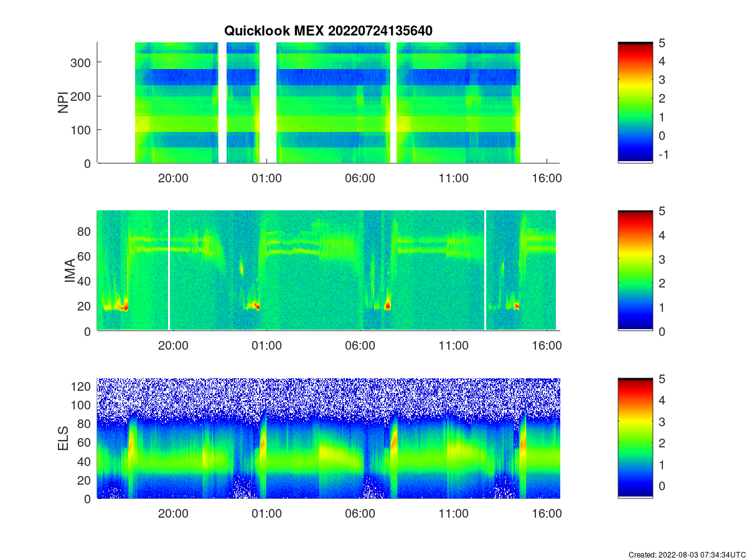The image size is (747, 560).
Task: Select the NPI y-axis label
Action: (63, 103)
